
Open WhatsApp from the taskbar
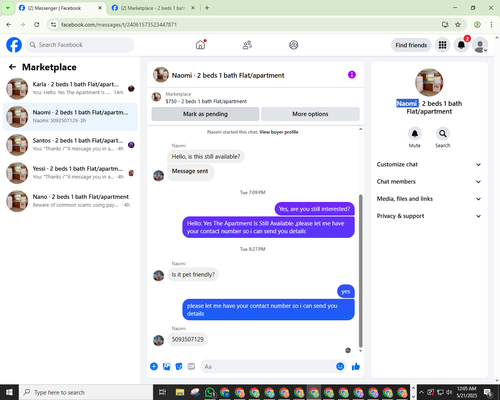210,392
